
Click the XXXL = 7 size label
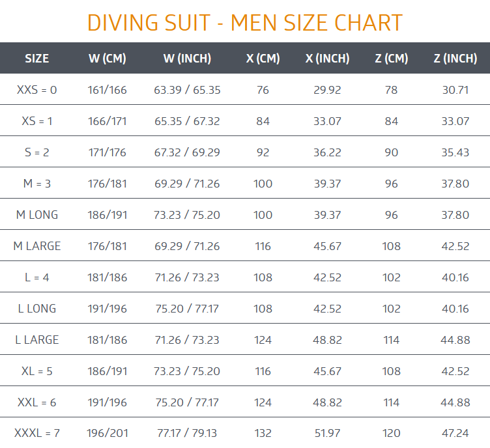37,433
